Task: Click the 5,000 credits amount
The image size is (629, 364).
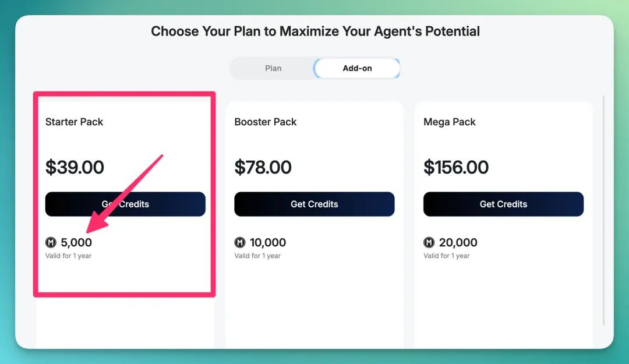Action: tap(76, 242)
